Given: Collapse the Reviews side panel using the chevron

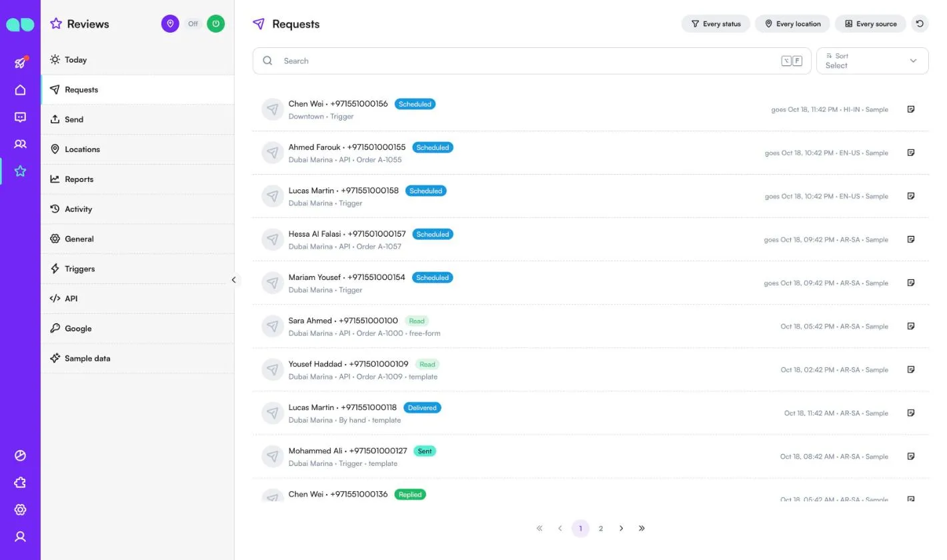Looking at the screenshot, I should point(233,280).
